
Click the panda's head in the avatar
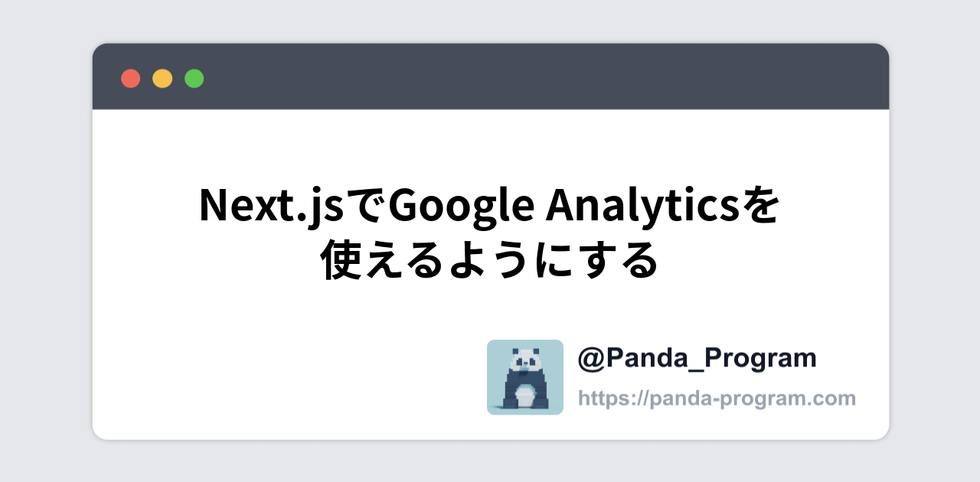pos(524,360)
